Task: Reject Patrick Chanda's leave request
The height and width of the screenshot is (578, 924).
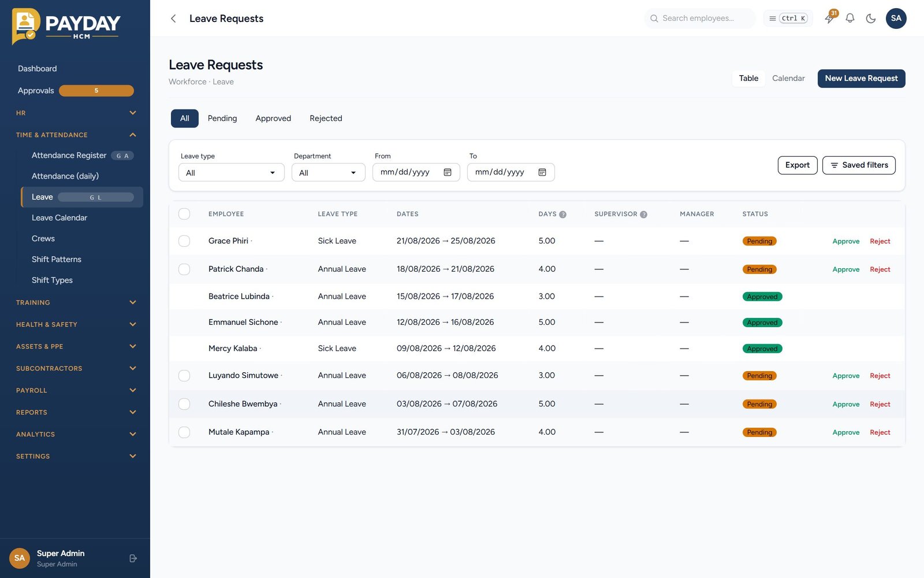Action: [880, 269]
